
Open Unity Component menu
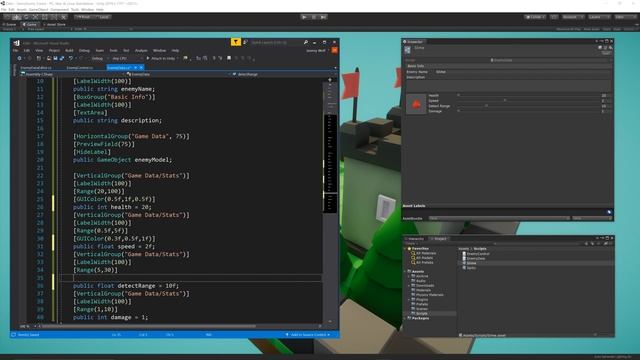[59, 9]
